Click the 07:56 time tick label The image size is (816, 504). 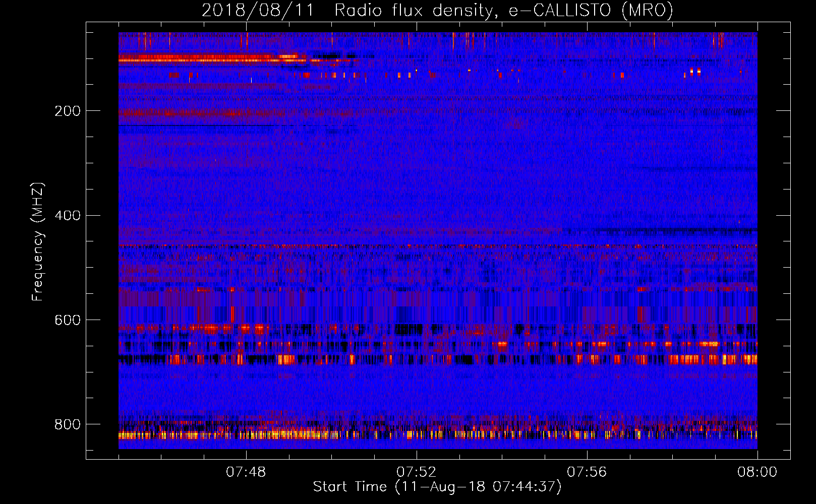pyautogui.click(x=587, y=472)
